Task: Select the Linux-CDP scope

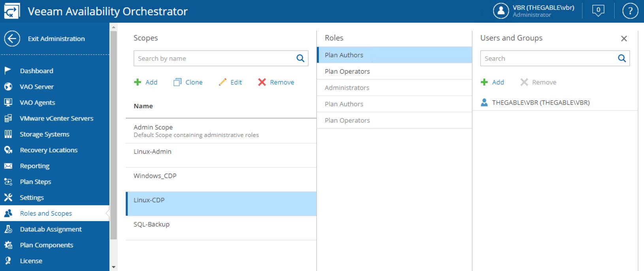Action: coord(221,204)
